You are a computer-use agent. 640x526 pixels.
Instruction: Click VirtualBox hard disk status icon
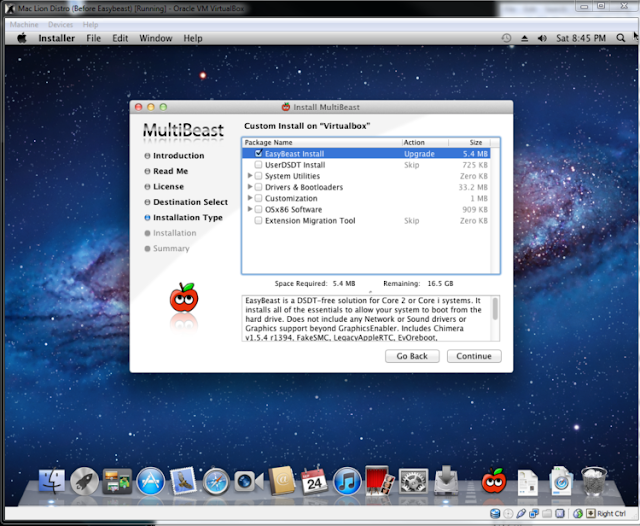[x=495, y=513]
